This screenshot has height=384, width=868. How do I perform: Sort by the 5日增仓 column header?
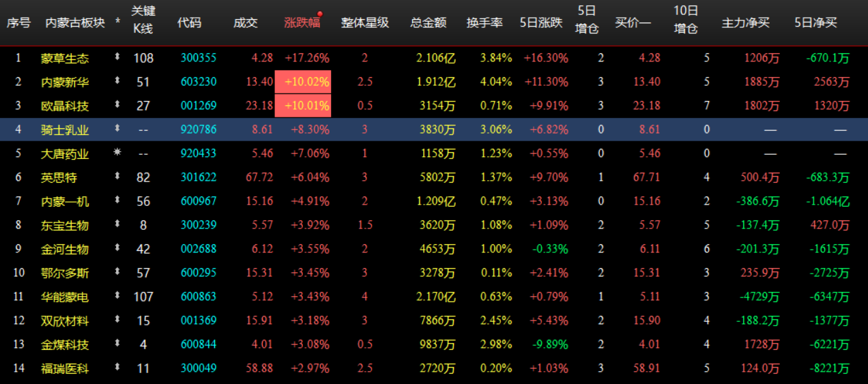[587, 20]
